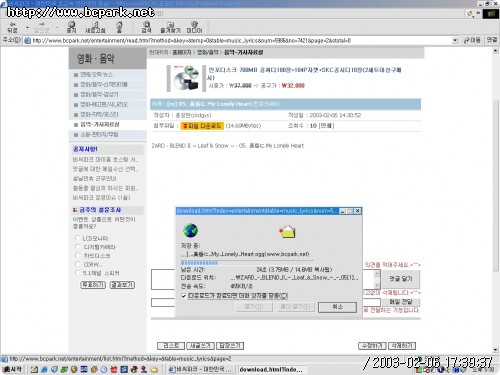Refresh the page with 새로고침
Screen dimensions: 500x375
(x=95, y=27)
